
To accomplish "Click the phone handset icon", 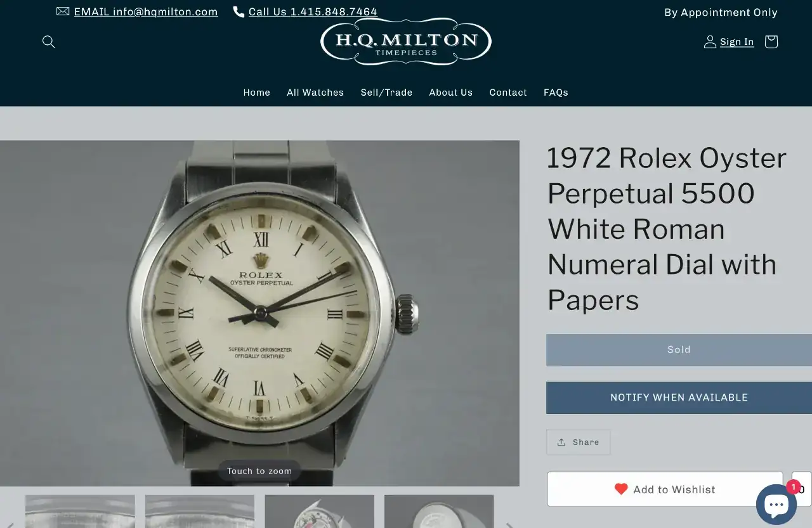I will [239, 11].
